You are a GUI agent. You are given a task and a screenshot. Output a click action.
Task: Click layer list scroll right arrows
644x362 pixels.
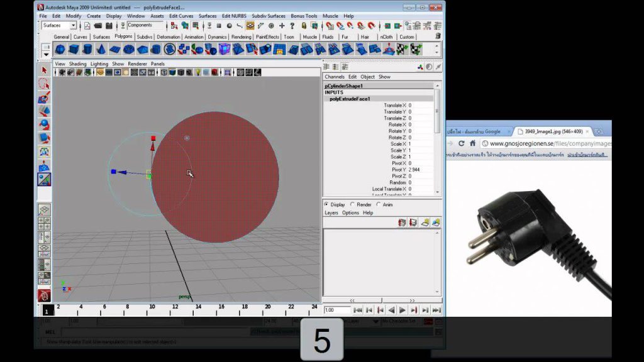coord(412,300)
